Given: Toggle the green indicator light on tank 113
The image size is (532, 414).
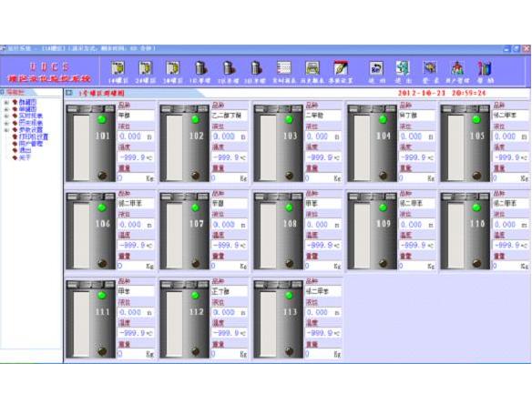Looking at the screenshot, I should [x=289, y=296].
